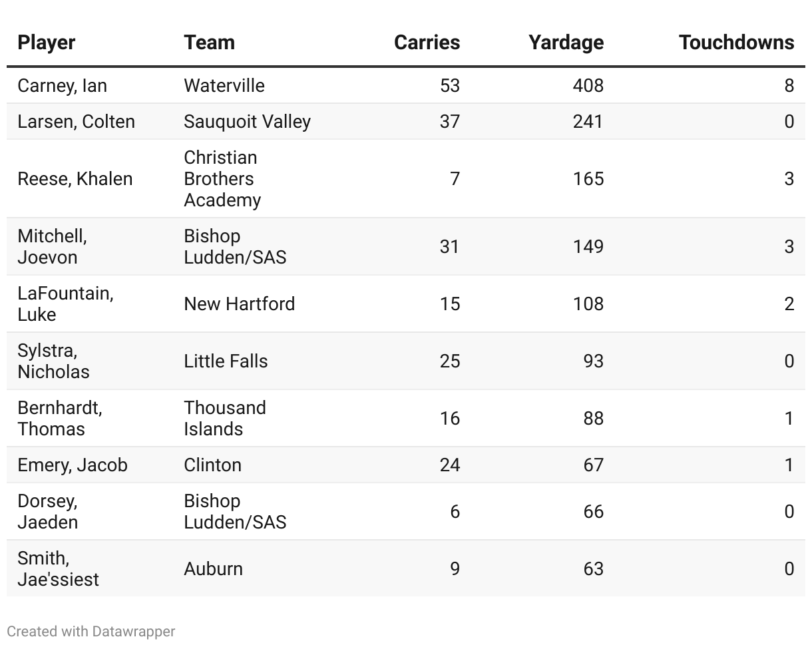Sort by the Carries column header
Image resolution: width=812 pixels, height=647 pixels.
[x=427, y=43]
